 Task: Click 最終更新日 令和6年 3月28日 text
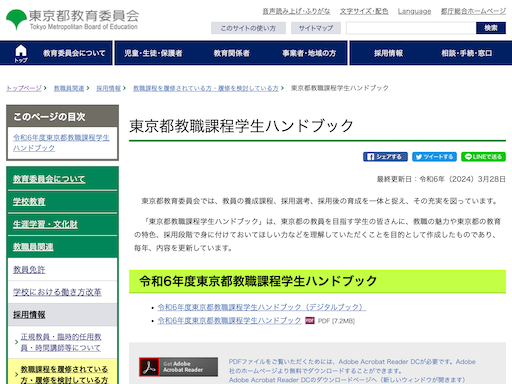(x=441, y=179)
